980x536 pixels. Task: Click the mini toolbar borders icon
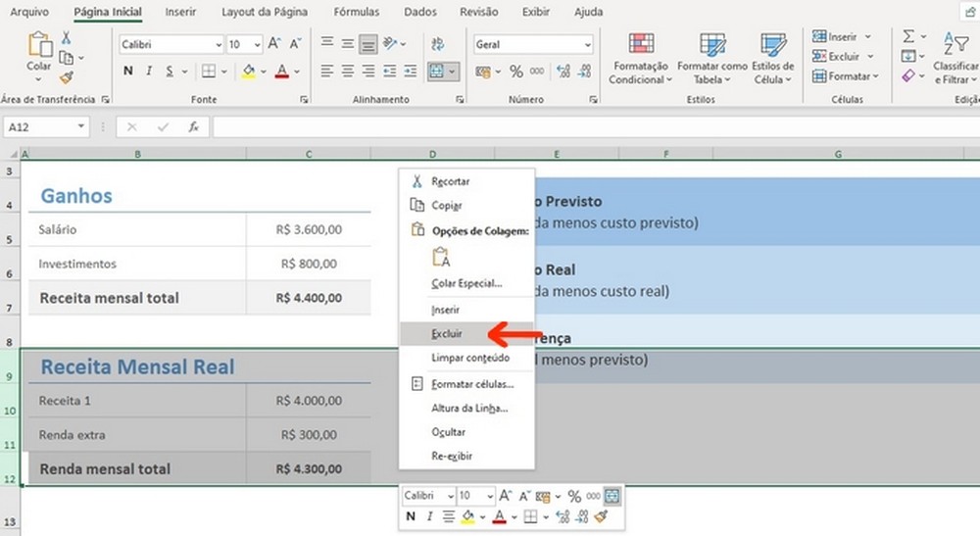pos(530,516)
